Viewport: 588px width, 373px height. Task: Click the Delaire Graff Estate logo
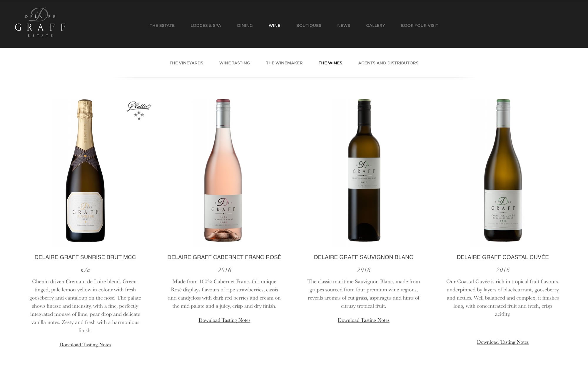[40, 22]
